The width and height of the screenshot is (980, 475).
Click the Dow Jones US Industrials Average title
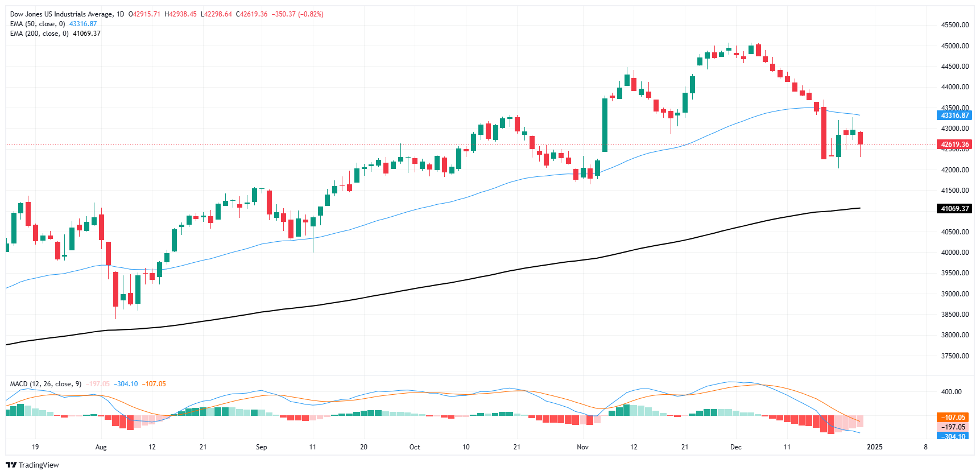pos(61,14)
